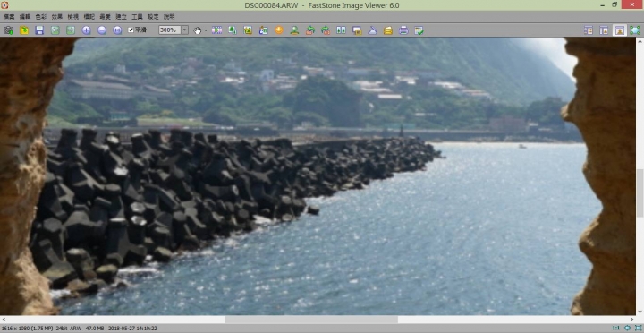The height and width of the screenshot is (333, 644).
Task: Open the 設定 menu
Action: point(153,17)
